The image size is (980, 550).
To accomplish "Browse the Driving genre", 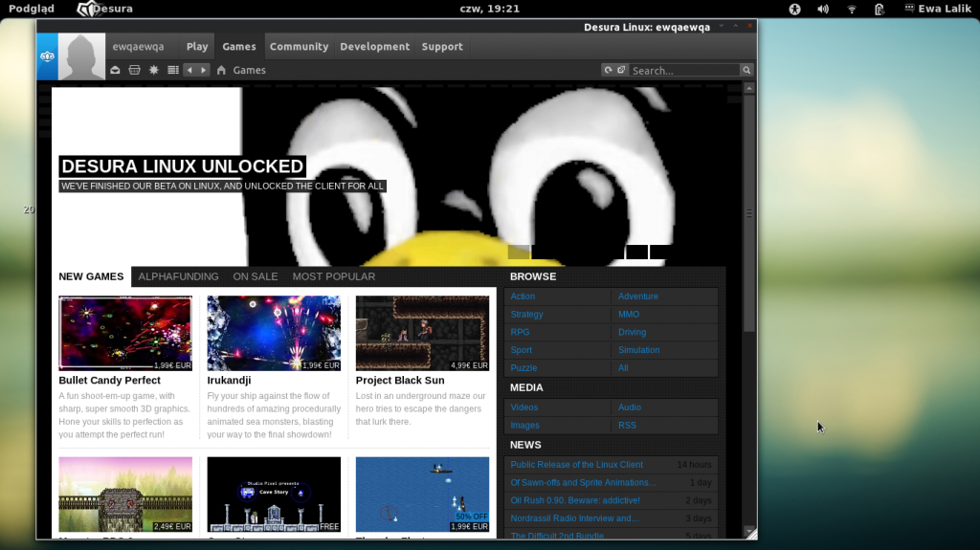I will tap(632, 333).
